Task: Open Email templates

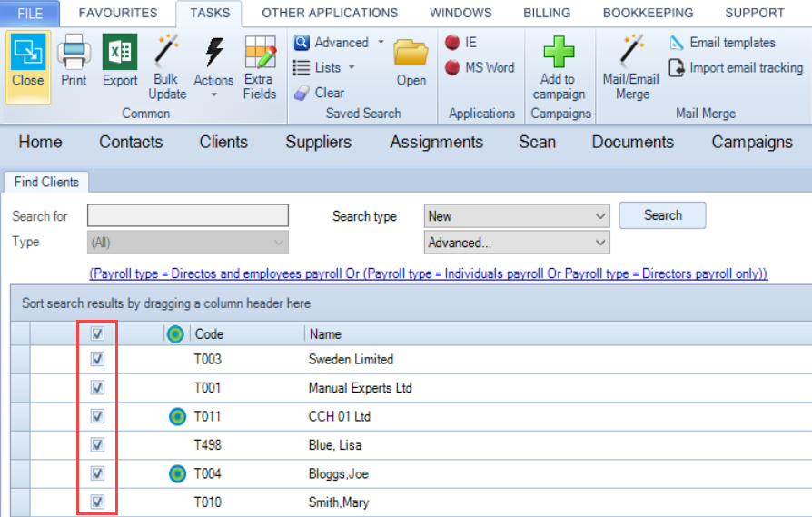Action: tap(722, 43)
